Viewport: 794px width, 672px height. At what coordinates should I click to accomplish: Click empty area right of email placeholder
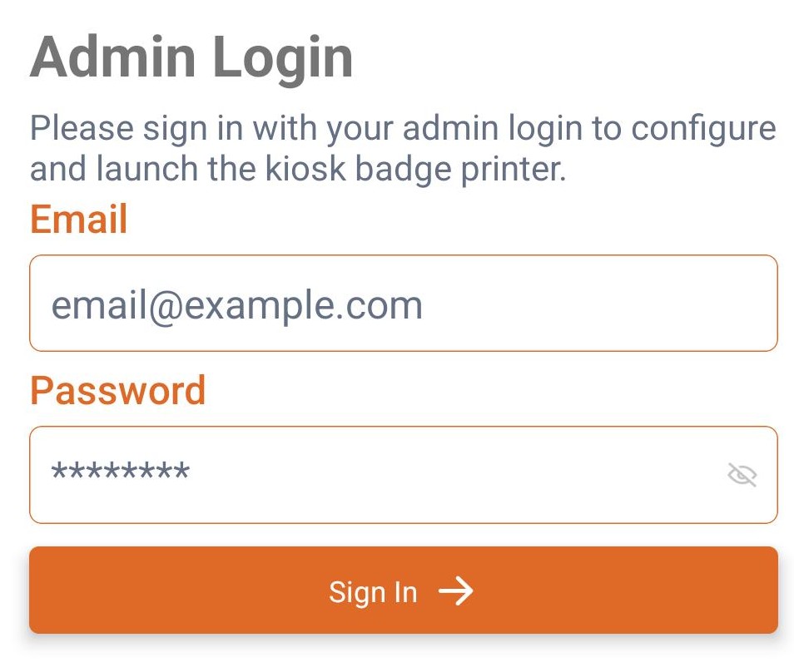tap(599, 304)
